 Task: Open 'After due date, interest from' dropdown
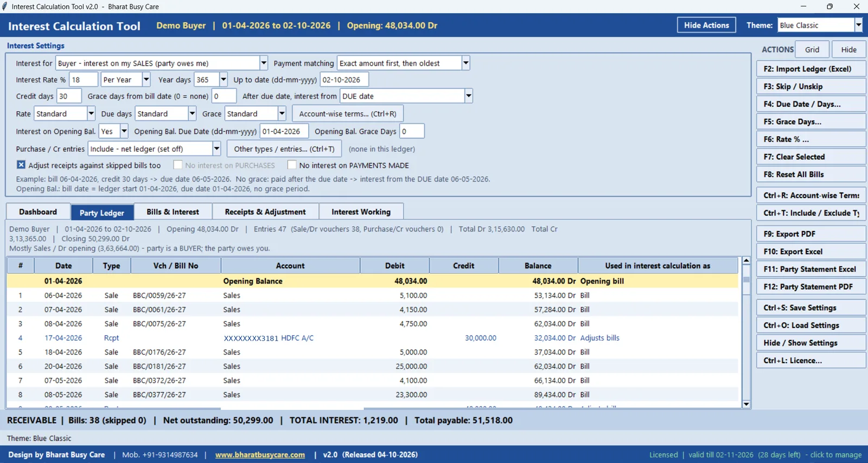pyautogui.click(x=469, y=96)
